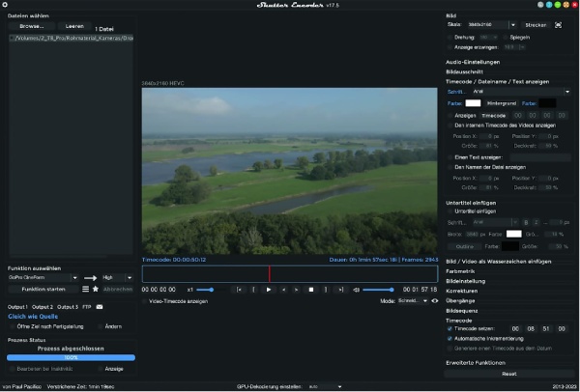Click the Reset button
The image size is (580, 392).
509,374
